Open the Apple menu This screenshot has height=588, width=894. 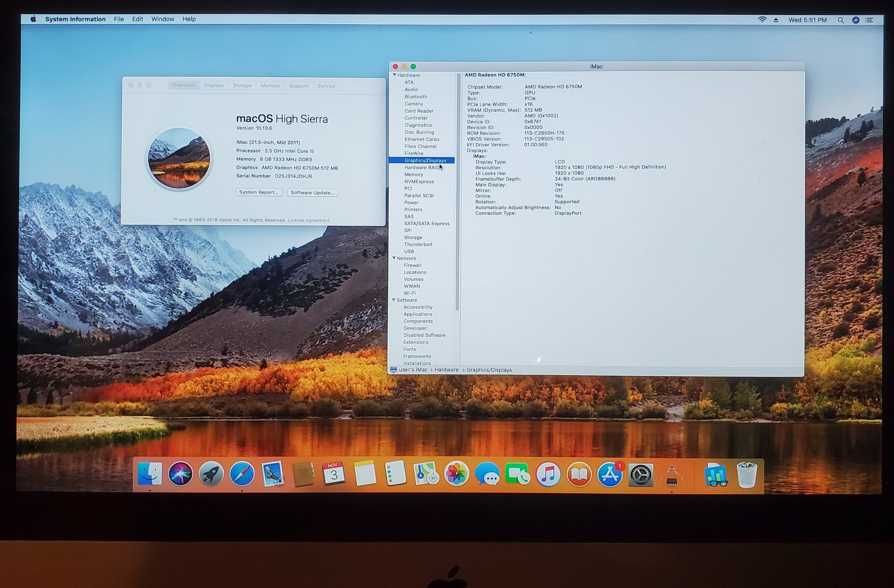point(33,19)
